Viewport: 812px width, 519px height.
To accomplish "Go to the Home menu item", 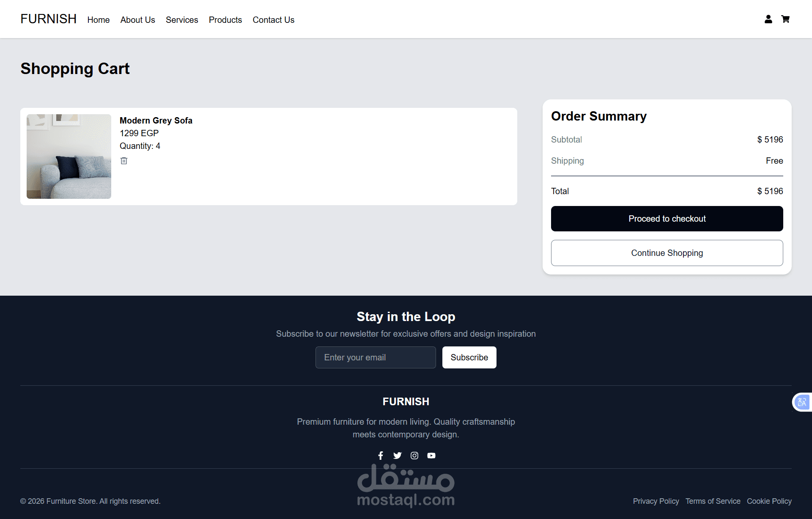I will [x=99, y=20].
